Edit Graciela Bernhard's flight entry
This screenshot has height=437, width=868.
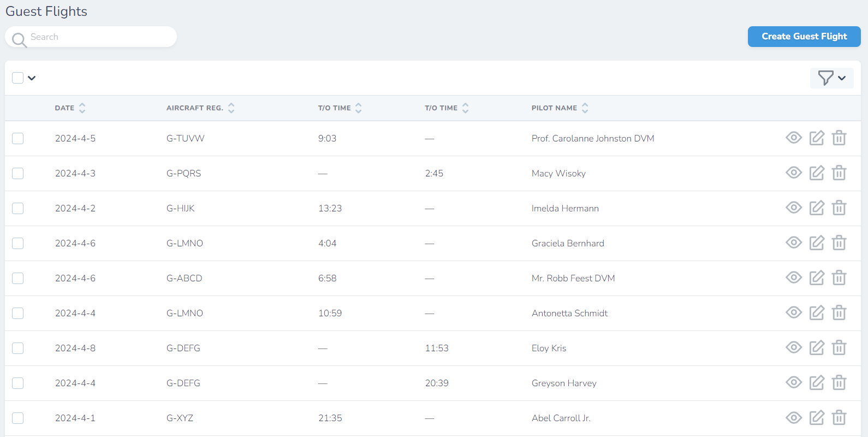tap(817, 243)
